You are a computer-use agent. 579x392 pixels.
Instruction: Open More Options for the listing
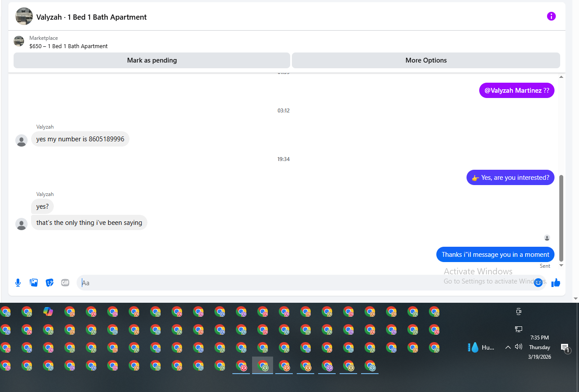(x=426, y=60)
